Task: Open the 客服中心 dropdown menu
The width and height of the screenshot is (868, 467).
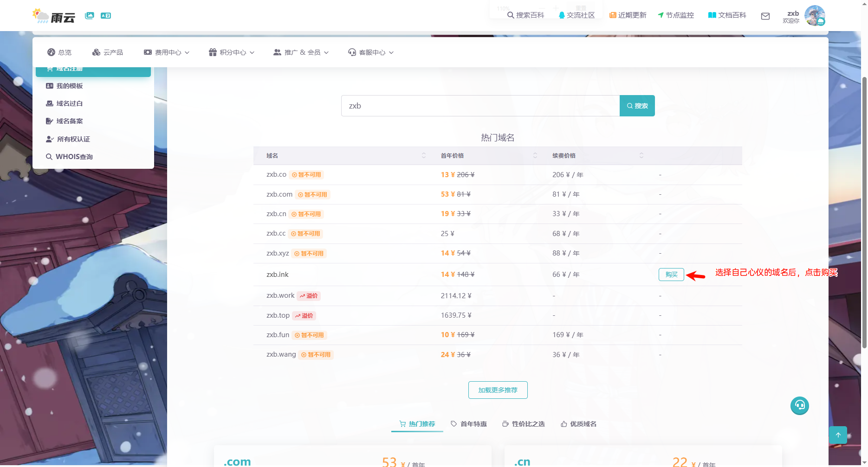Action: pos(371,52)
